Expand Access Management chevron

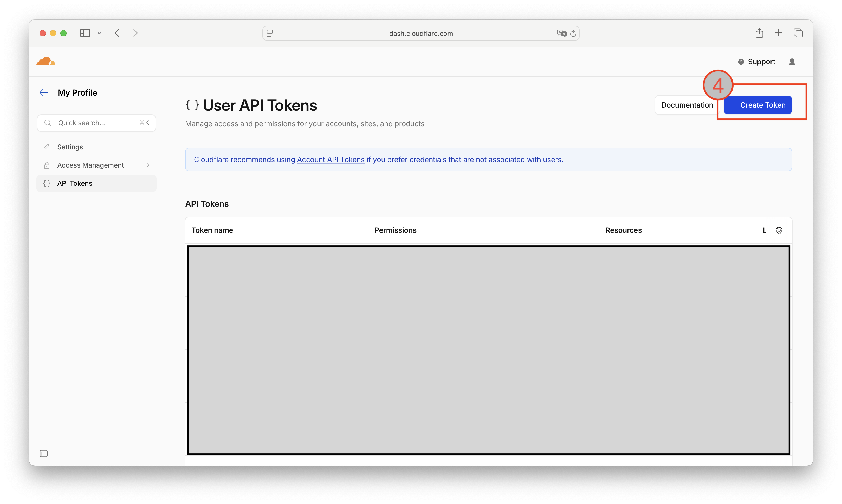click(148, 165)
